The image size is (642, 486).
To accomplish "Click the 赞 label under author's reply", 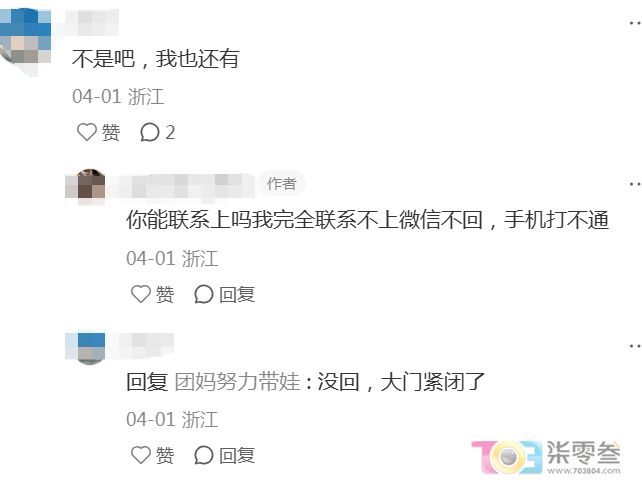I will pyautogui.click(x=165, y=294).
